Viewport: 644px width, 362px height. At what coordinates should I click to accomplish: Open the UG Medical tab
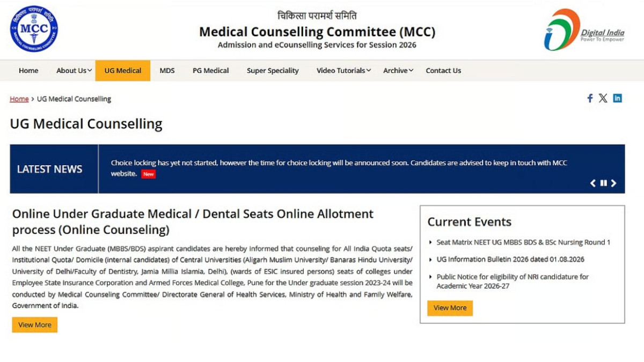click(x=123, y=71)
